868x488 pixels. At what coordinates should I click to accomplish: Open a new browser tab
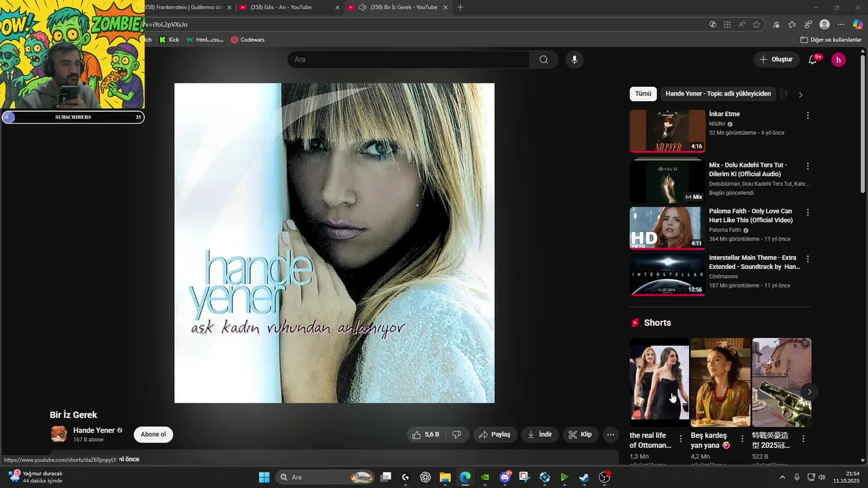point(460,7)
